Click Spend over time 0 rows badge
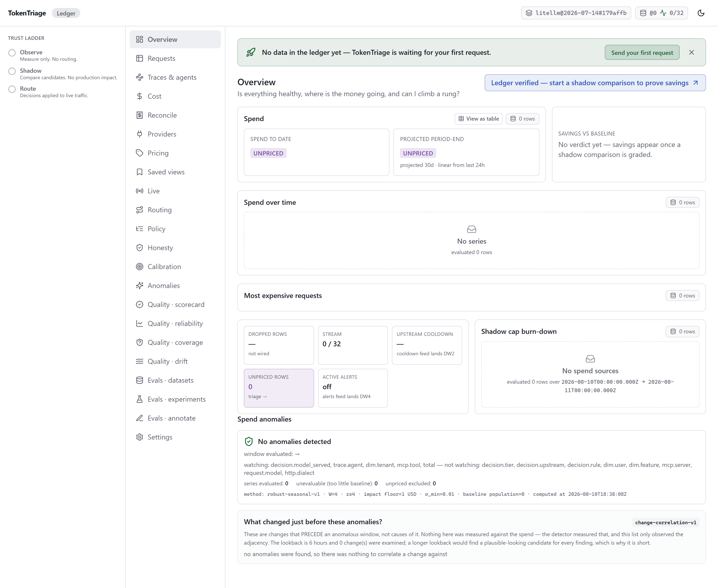 point(682,203)
